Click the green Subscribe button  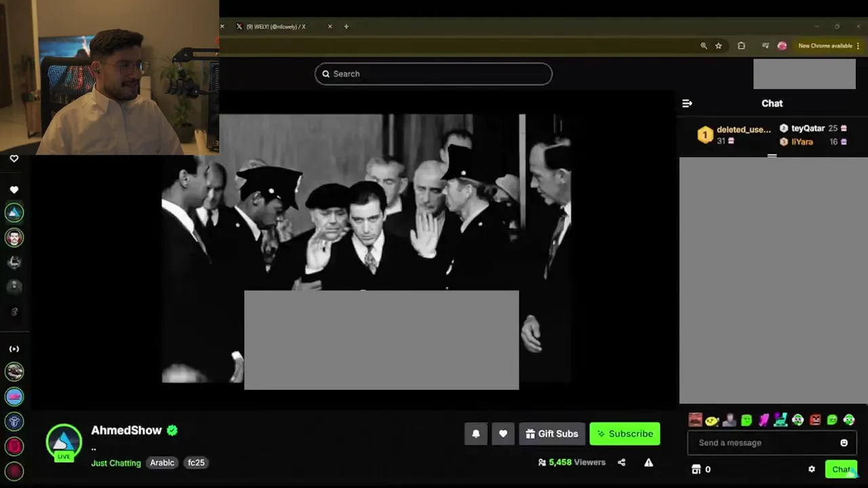coord(625,434)
